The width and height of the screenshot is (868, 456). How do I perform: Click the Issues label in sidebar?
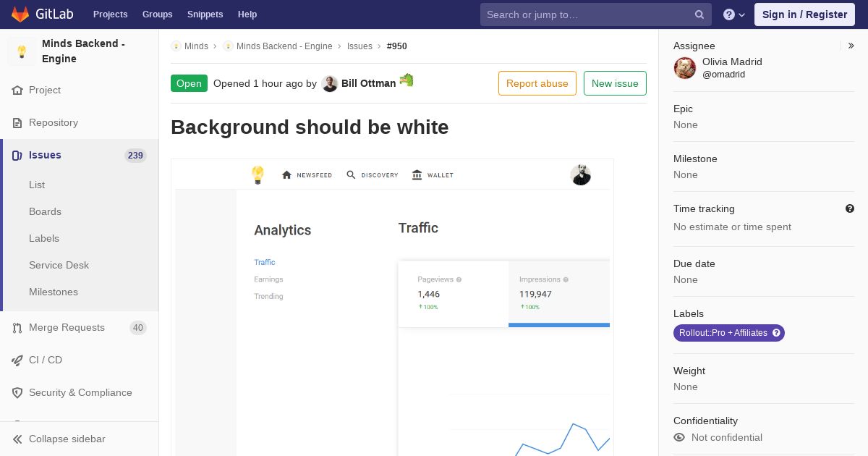[45, 156]
